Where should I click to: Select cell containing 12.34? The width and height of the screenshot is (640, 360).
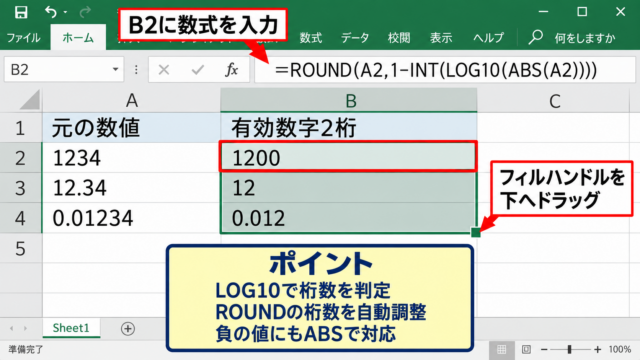click(131, 188)
